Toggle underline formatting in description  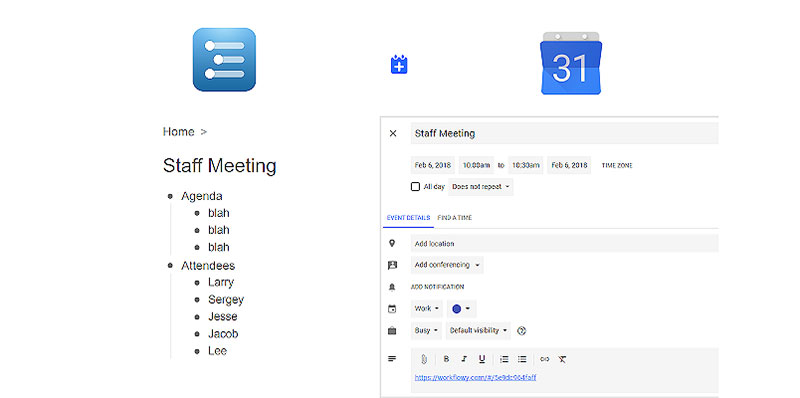point(482,359)
